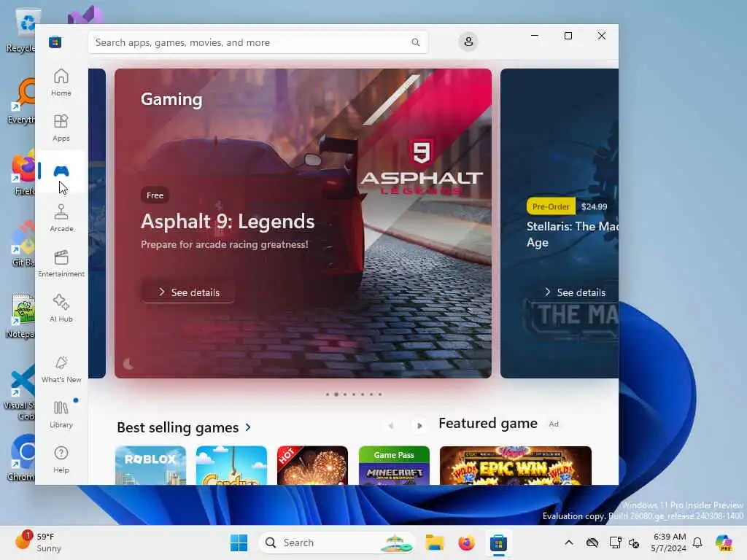Open What's New in sidebar
Viewport: 747px width, 560px height.
click(61, 369)
